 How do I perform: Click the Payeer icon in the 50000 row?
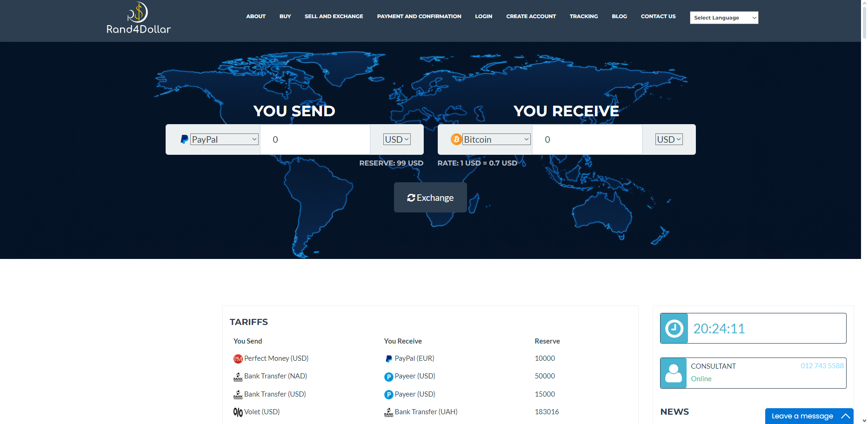click(389, 377)
